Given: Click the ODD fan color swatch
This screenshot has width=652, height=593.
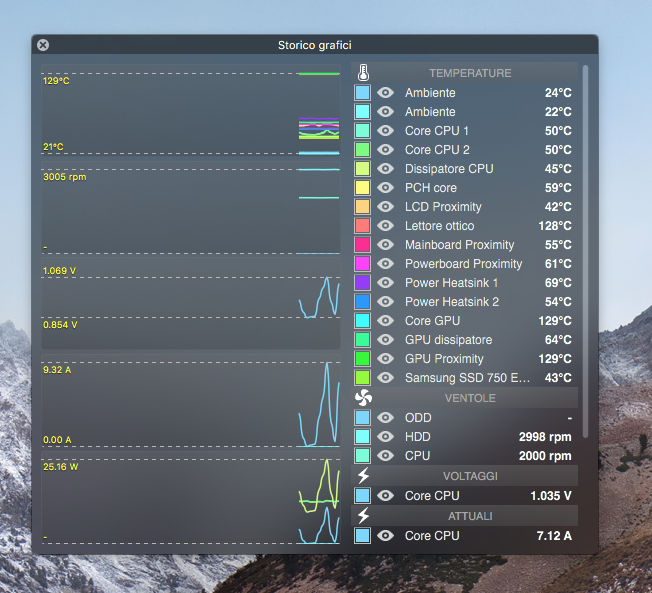Looking at the screenshot, I should 363,418.
